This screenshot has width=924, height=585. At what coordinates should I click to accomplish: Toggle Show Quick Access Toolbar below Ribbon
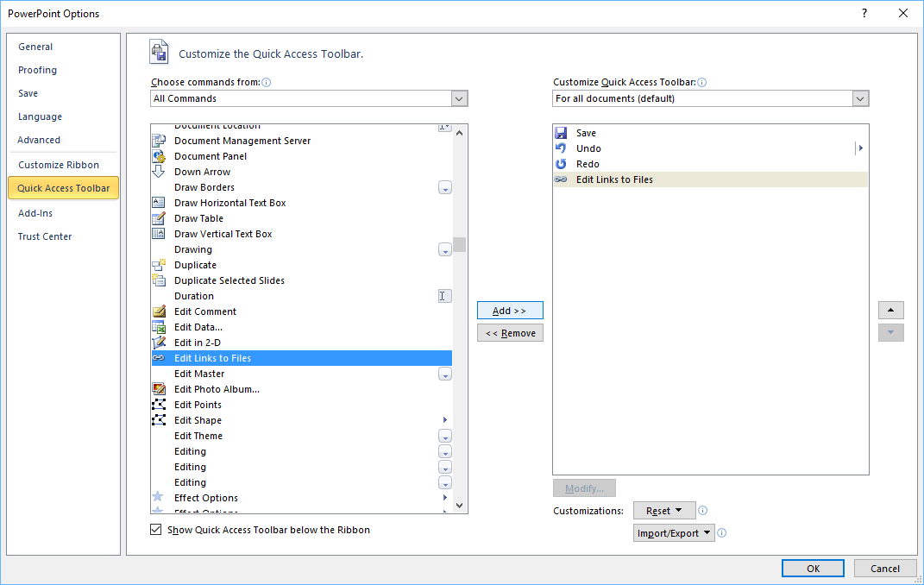coord(156,530)
